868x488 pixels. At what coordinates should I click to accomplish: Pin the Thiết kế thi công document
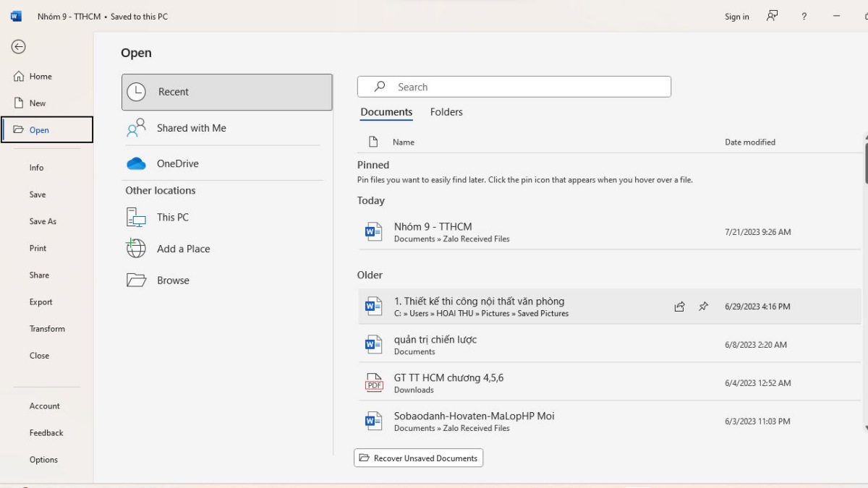[703, 307]
